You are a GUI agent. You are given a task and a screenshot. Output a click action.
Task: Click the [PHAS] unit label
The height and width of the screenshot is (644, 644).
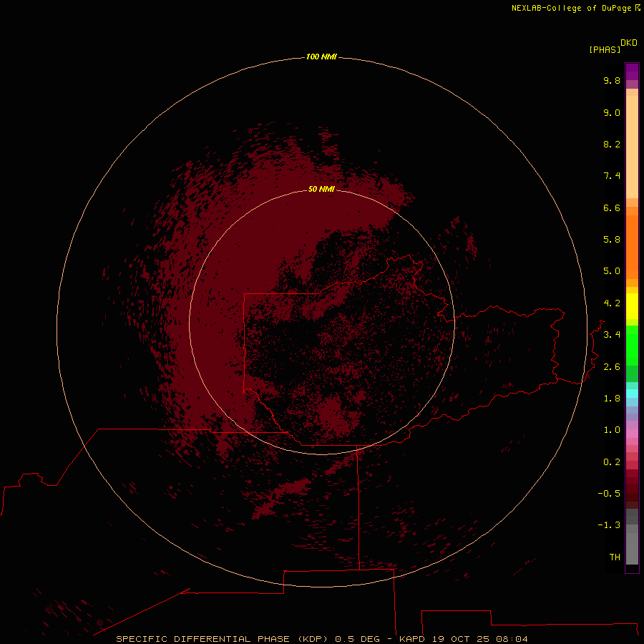coord(605,49)
